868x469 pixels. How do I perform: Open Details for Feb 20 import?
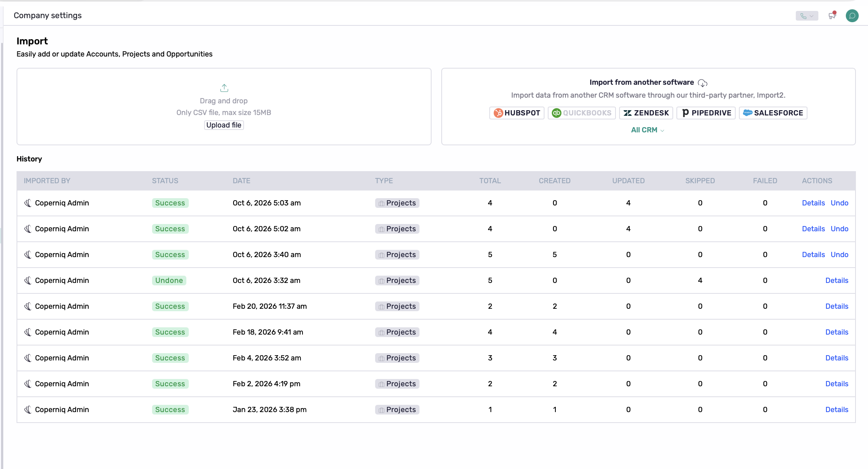837,306
